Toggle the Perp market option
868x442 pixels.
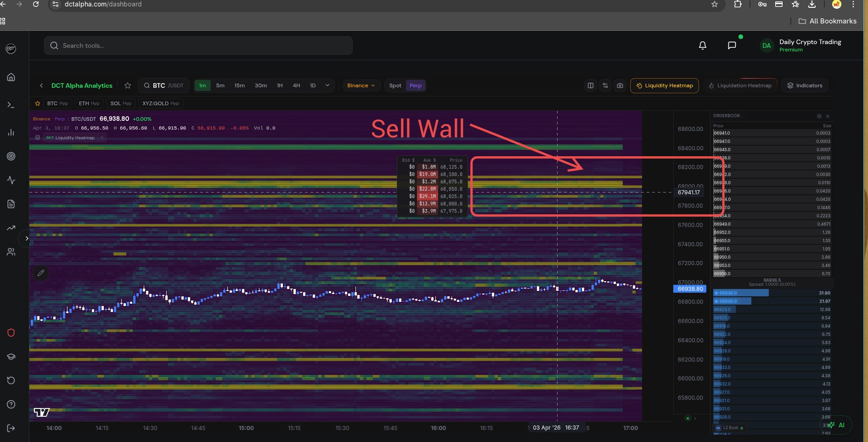pos(415,85)
